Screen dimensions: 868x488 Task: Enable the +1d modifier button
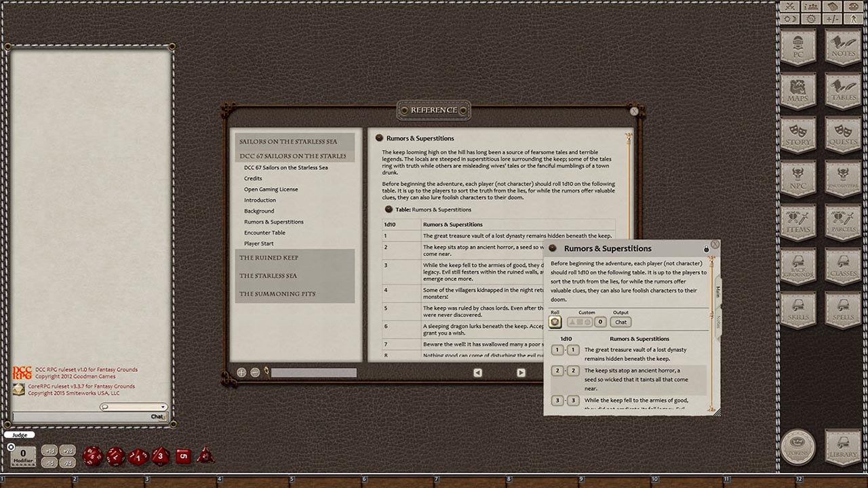pos(49,450)
